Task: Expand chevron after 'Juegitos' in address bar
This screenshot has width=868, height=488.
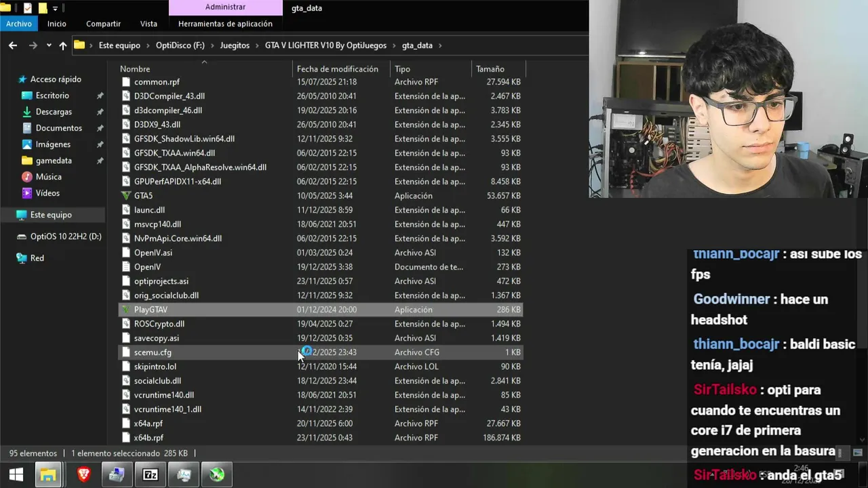Action: (x=257, y=45)
